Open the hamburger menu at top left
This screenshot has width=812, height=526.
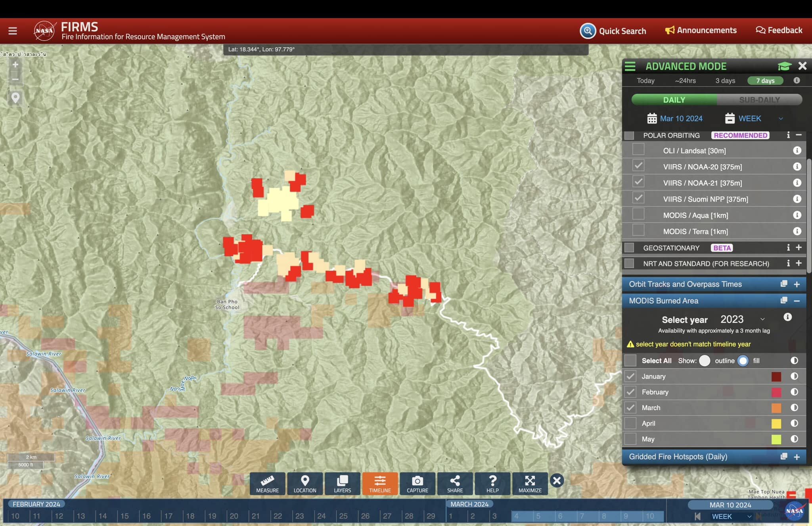(x=13, y=31)
